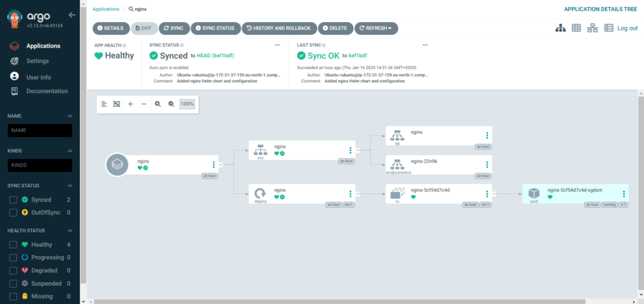Click the DIFF button
This screenshot has height=304, width=644.
pos(144,28)
